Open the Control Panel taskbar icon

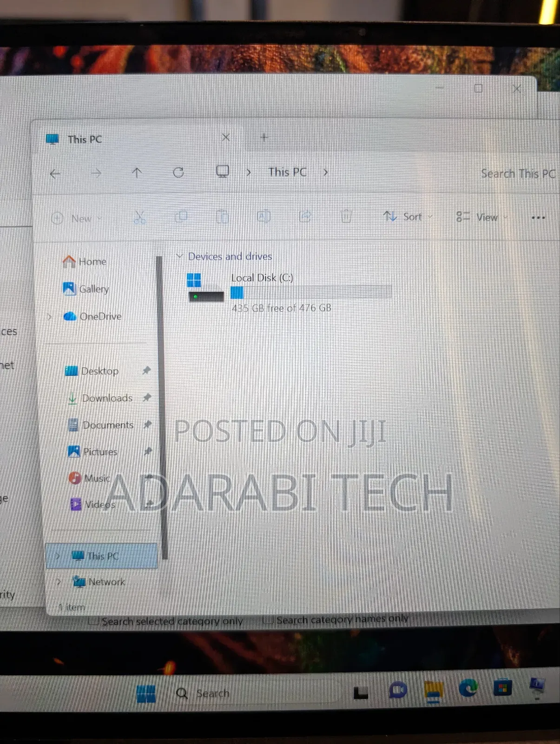pos(537,686)
